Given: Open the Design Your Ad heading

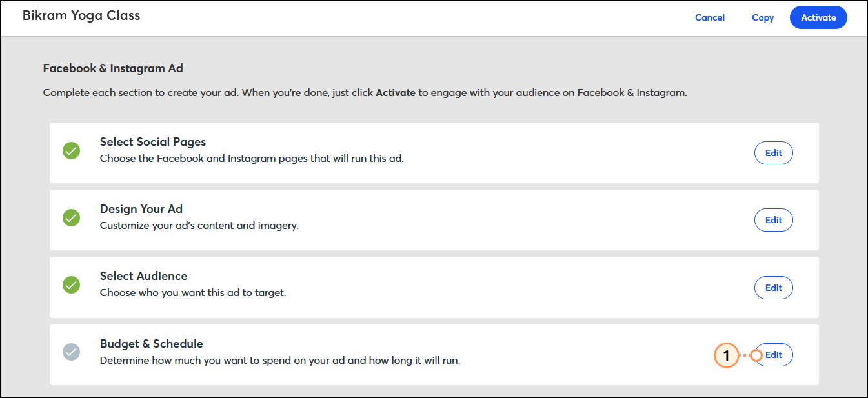Looking at the screenshot, I should [x=141, y=209].
